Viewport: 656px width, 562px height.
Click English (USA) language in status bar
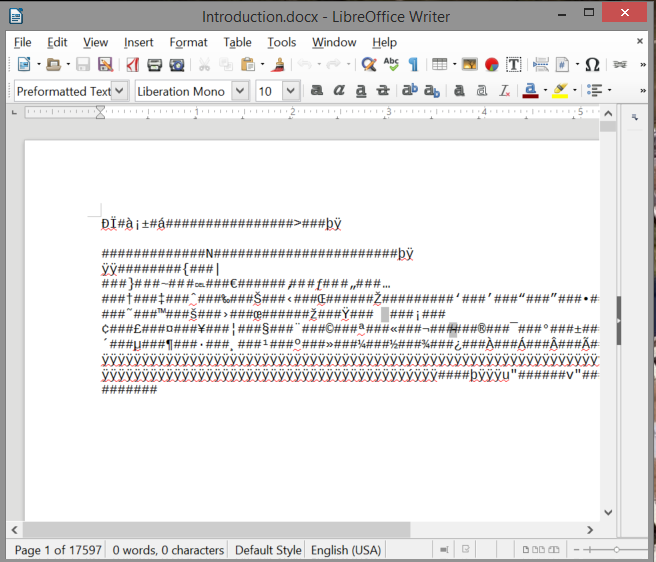[x=346, y=550]
